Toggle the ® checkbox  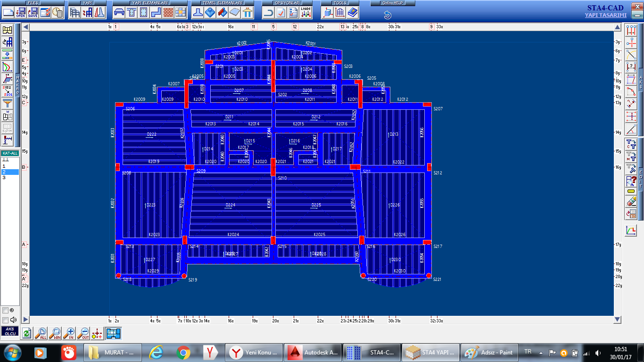5,311
